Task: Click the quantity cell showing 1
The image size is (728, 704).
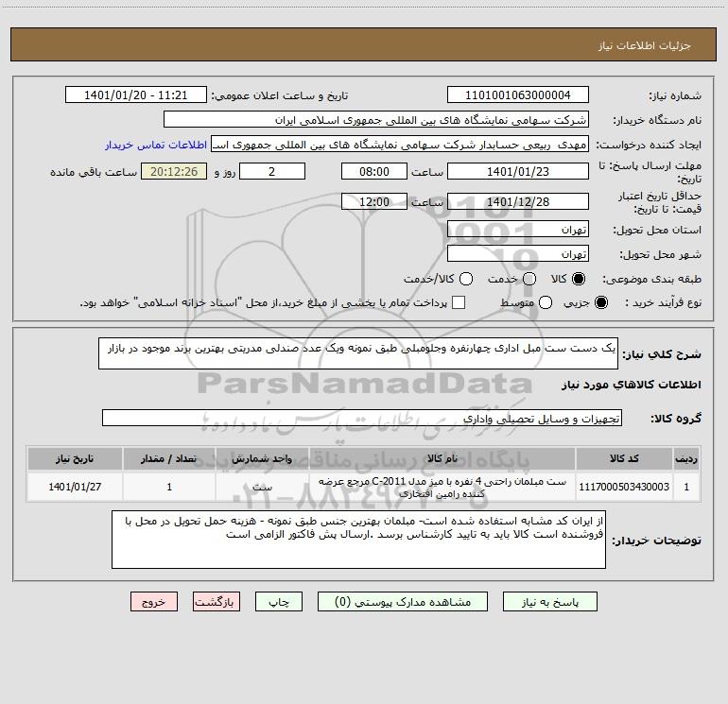Action: (169, 487)
